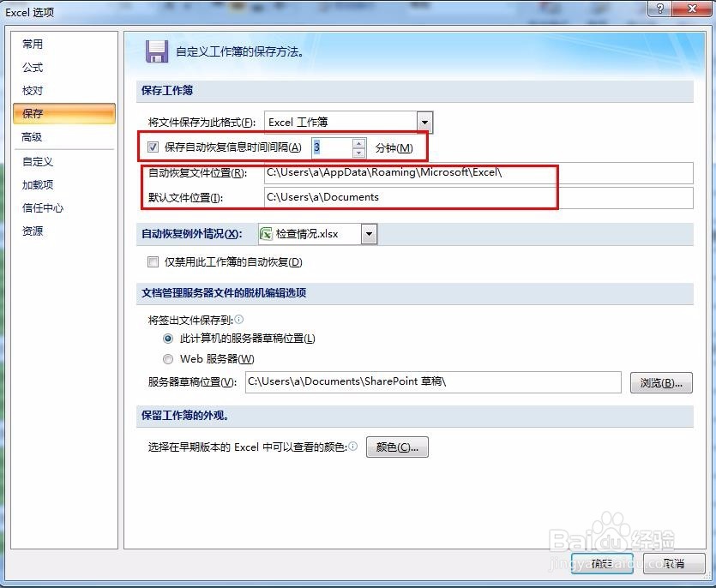Click the 默认文件位置 path field
716x588 pixels.
point(478,198)
